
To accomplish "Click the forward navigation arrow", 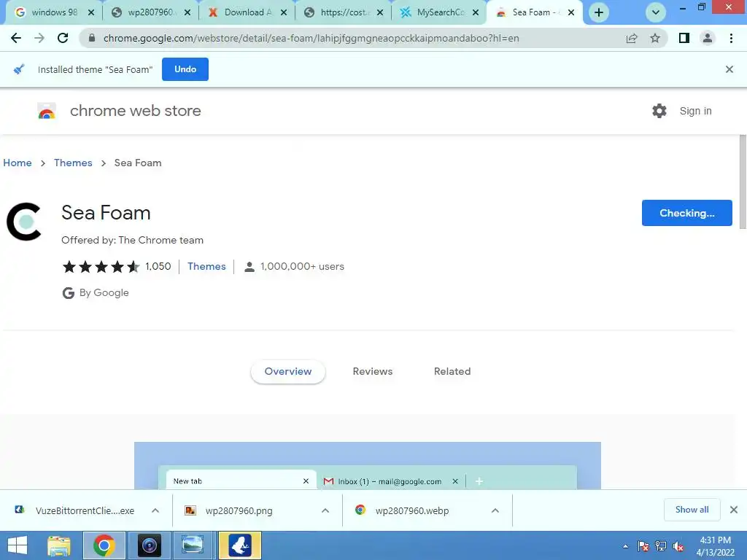I will pyautogui.click(x=39, y=38).
